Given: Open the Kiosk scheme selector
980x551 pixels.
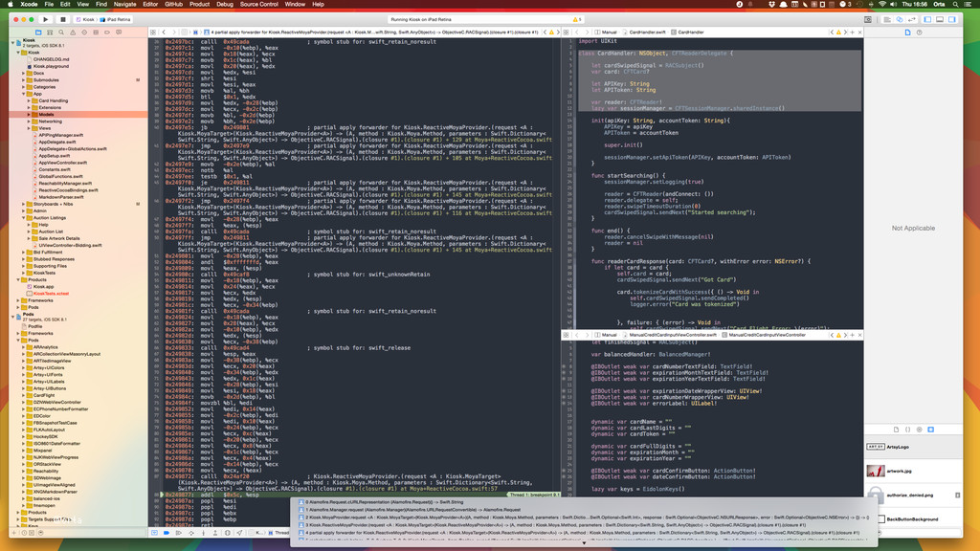Looking at the screenshot, I should (x=85, y=19).
